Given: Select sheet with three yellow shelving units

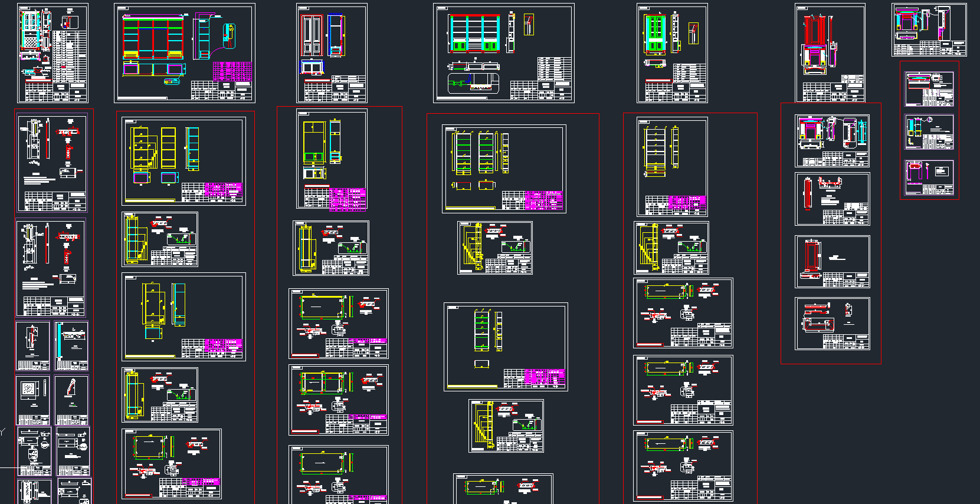Looking at the screenshot, I should [183, 161].
